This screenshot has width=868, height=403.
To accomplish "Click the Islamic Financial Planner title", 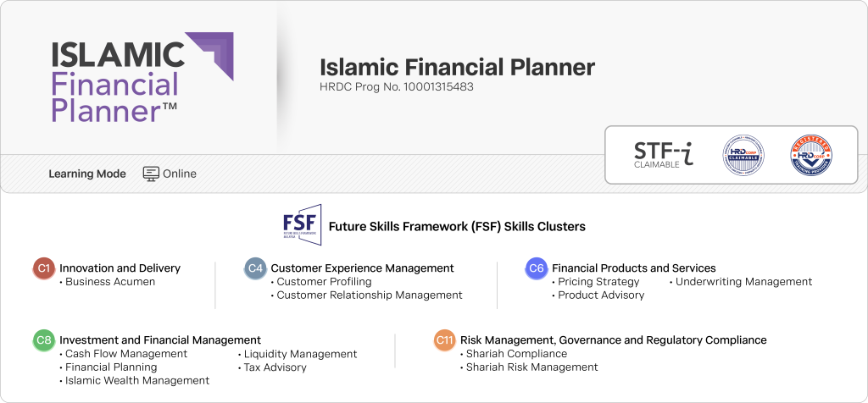I will (457, 68).
